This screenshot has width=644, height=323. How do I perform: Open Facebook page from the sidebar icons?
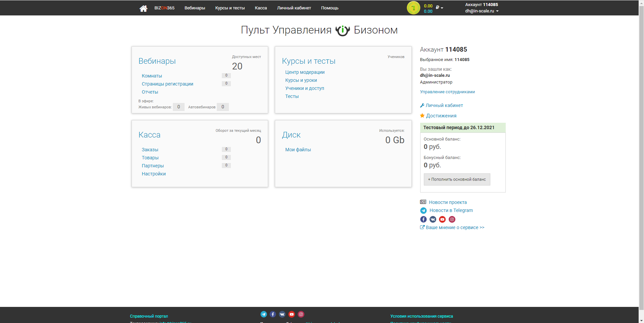(x=424, y=219)
